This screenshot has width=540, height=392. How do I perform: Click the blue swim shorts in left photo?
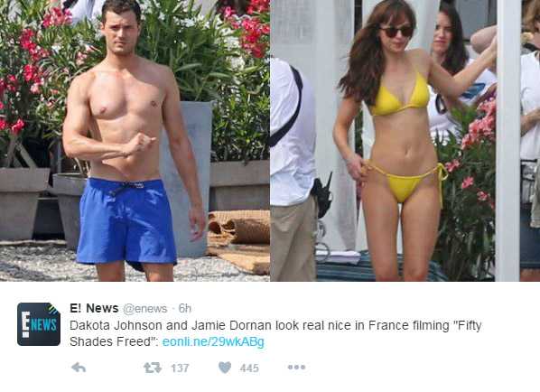126,222
